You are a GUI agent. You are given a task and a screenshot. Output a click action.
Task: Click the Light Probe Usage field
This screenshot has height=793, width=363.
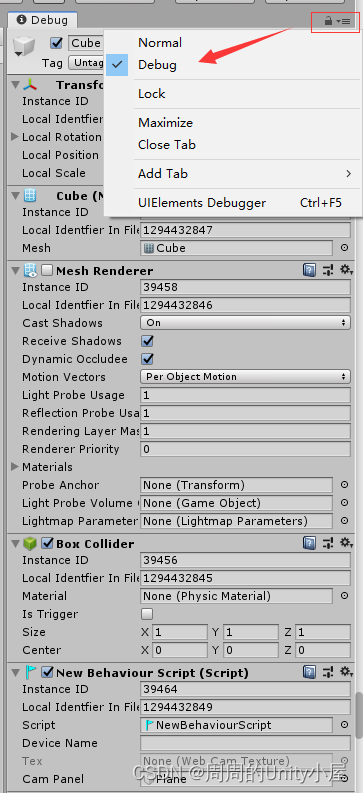(245, 395)
